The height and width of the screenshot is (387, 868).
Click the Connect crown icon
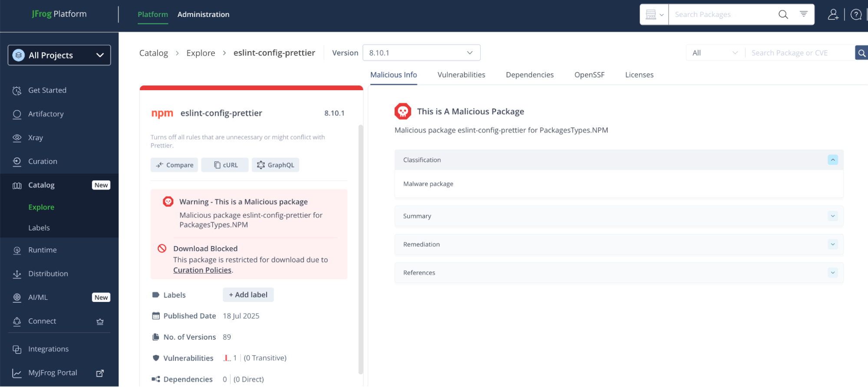coord(100,321)
